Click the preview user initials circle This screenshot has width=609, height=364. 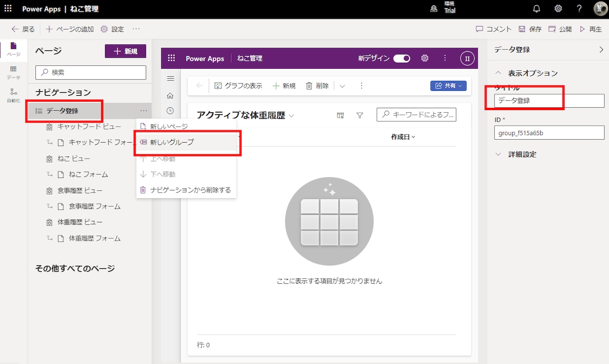tap(467, 58)
